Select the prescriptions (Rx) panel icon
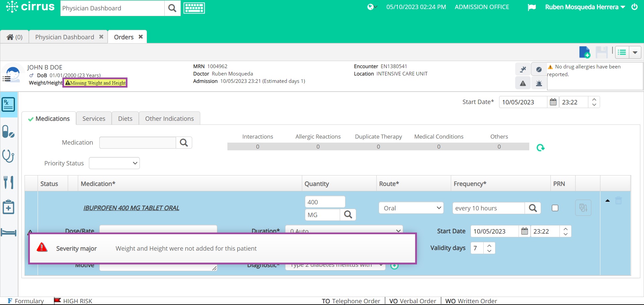Viewport: 644px width, 305px height. [x=9, y=105]
